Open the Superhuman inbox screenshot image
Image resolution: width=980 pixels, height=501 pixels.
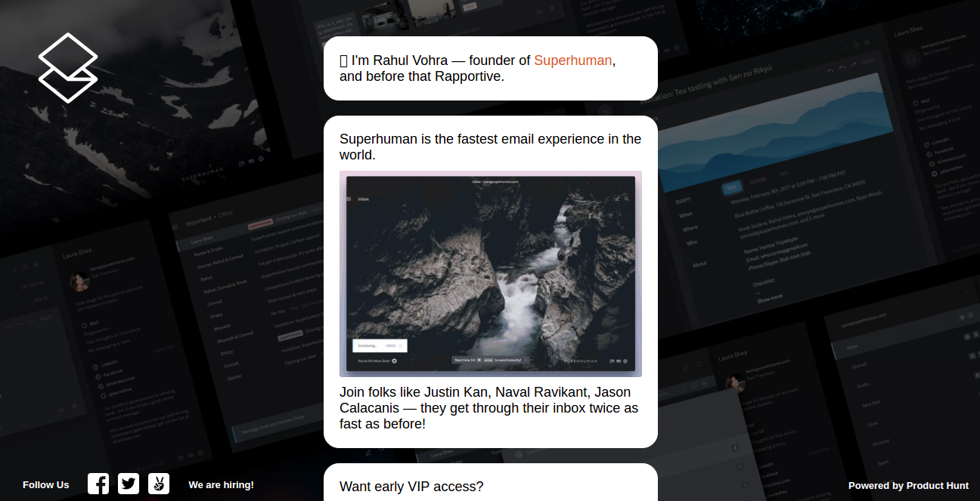(491, 274)
